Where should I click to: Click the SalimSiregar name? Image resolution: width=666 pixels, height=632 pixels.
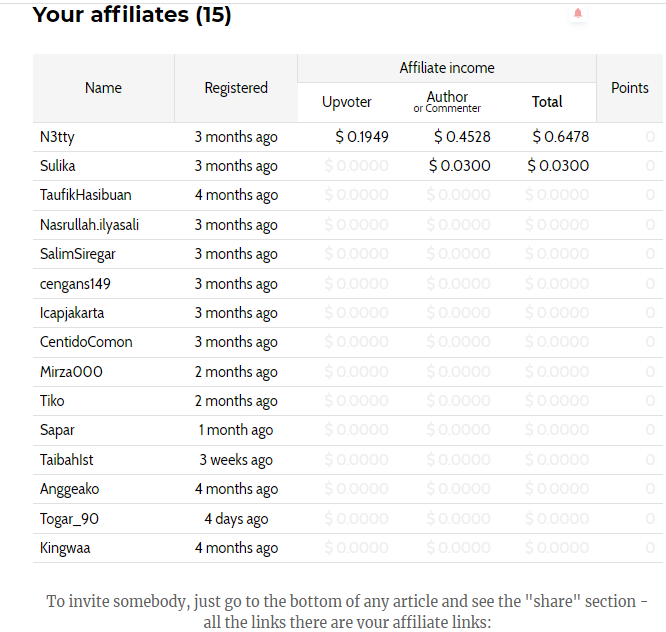(x=77, y=254)
